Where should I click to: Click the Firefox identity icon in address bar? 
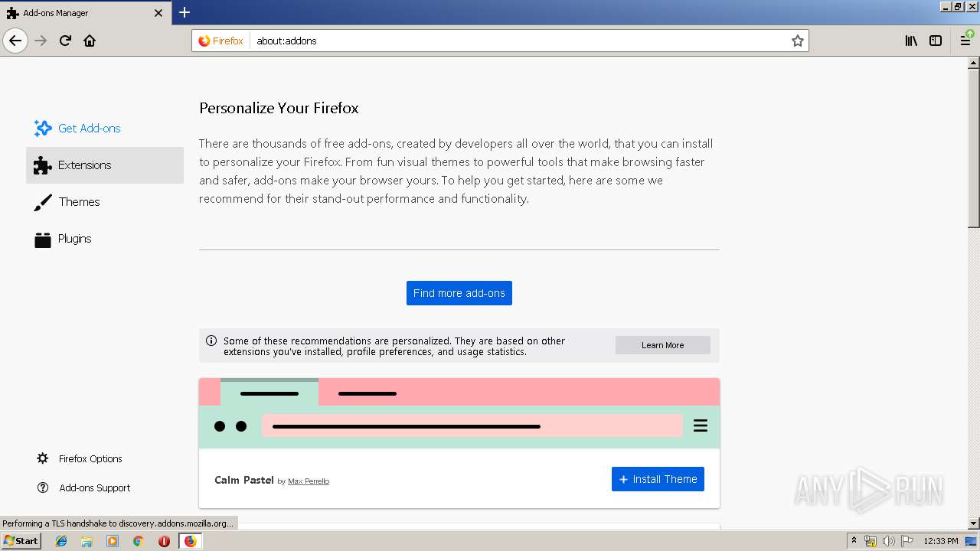click(221, 41)
